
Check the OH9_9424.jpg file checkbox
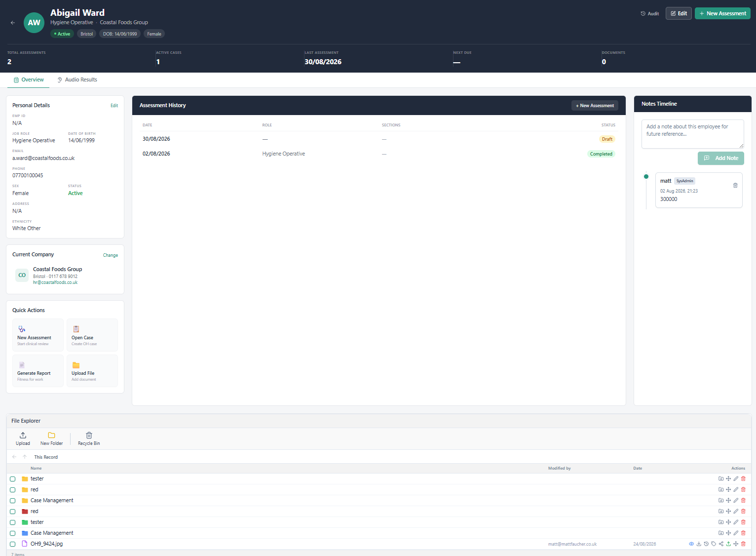tap(13, 544)
